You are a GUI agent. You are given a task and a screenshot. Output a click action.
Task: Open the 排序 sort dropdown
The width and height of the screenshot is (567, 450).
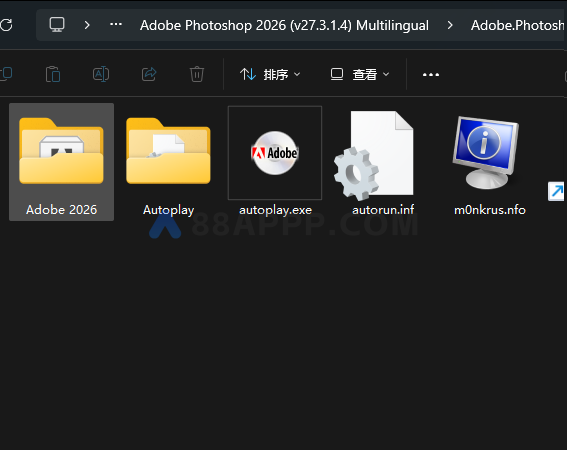[x=270, y=75]
